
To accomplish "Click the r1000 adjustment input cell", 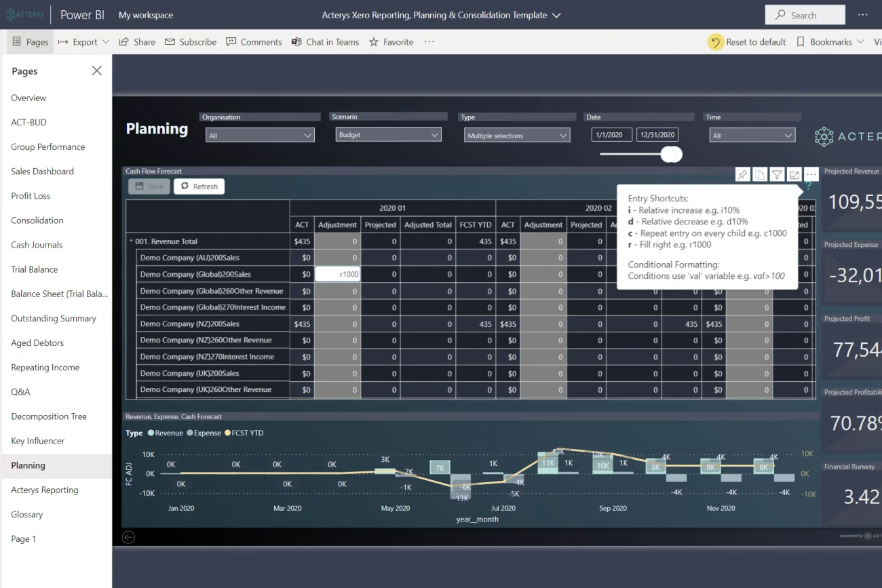I will point(337,274).
